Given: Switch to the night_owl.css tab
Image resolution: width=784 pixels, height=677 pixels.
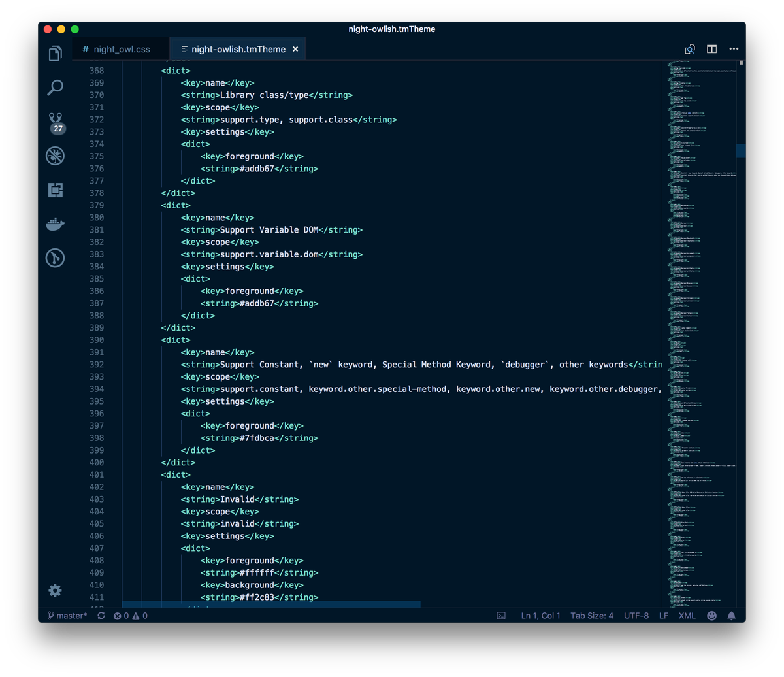Looking at the screenshot, I should [x=121, y=48].
